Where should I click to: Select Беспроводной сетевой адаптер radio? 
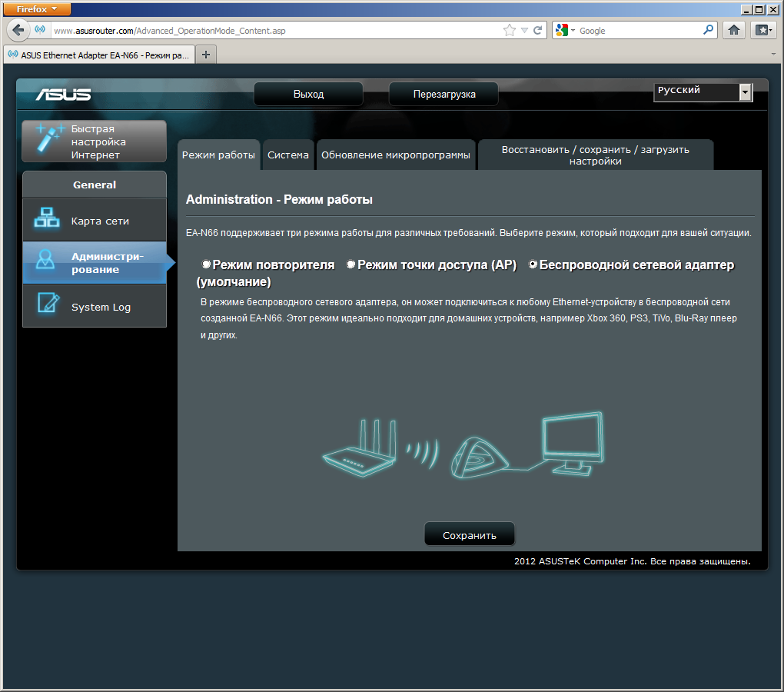click(533, 264)
